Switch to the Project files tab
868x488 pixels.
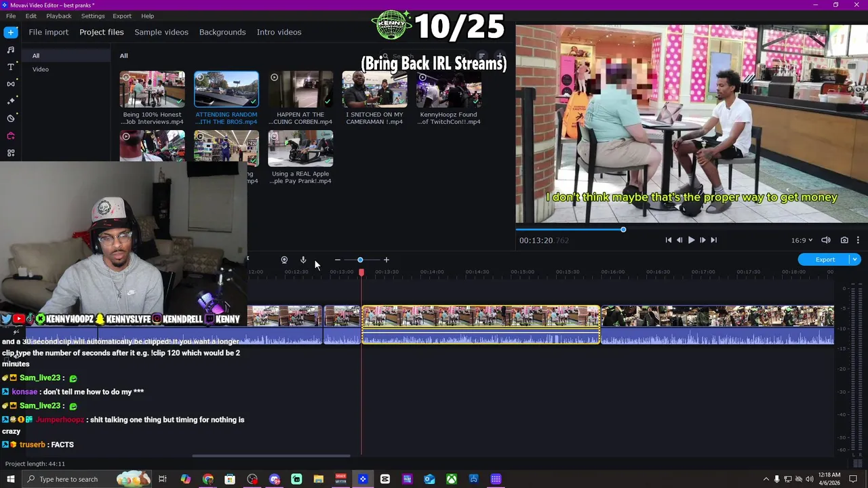pyautogui.click(x=102, y=32)
